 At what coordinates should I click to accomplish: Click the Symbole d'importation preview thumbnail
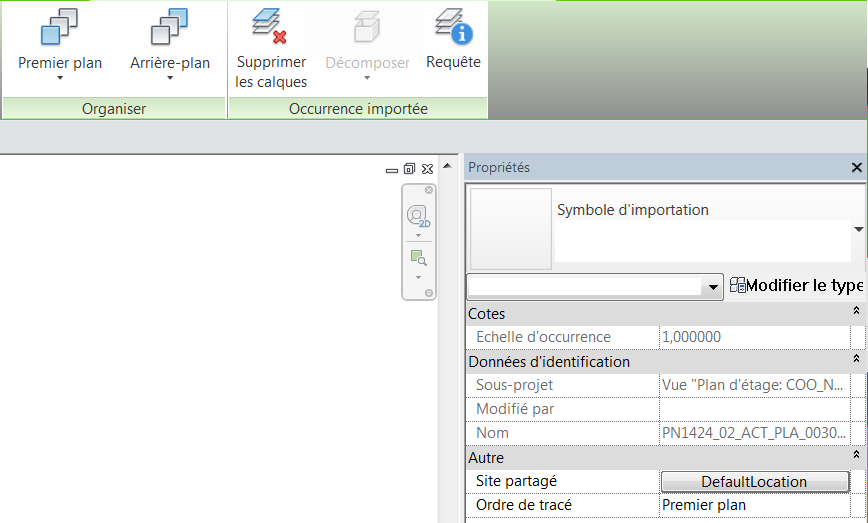[510, 229]
